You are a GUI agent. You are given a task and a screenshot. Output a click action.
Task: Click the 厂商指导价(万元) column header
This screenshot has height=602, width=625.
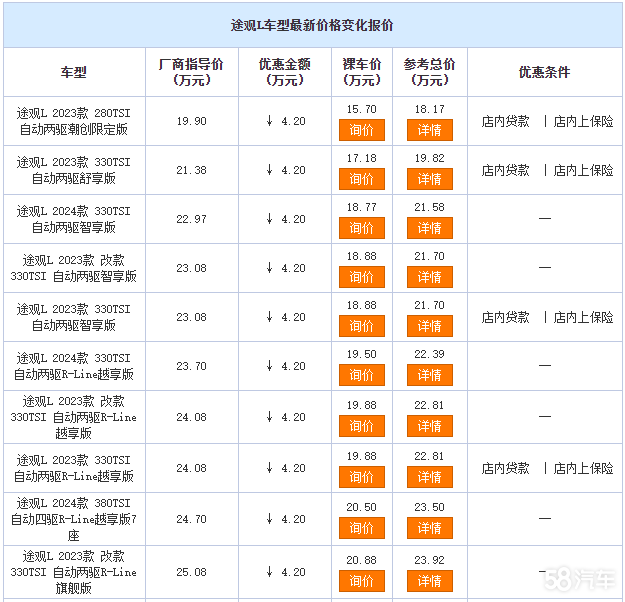point(191,72)
